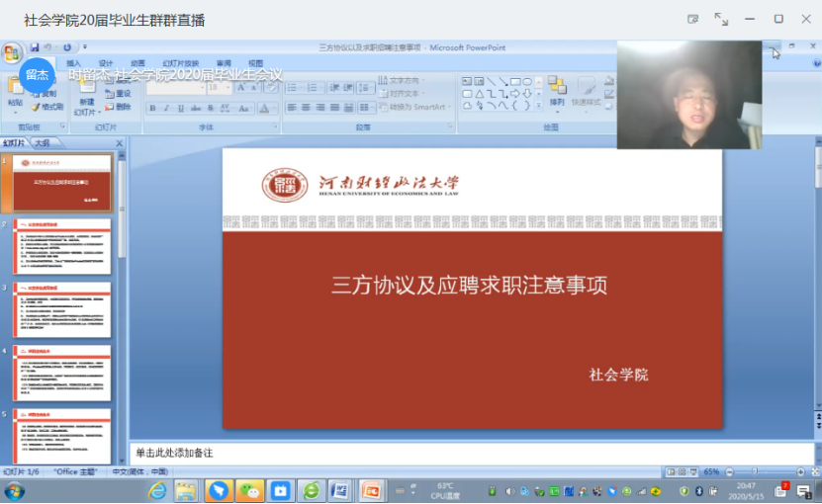Open the 幻灯片放映 (Slide Show) ribbon tab
Image resolution: width=822 pixels, height=504 pixels.
(x=180, y=63)
